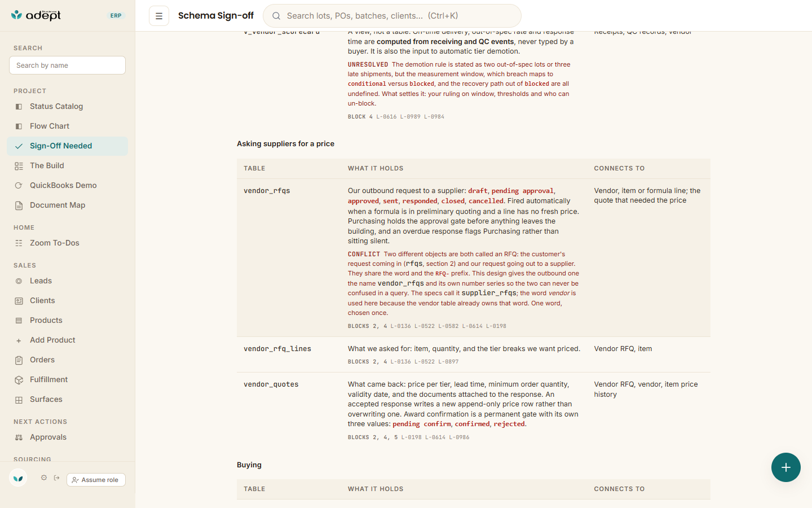
Task: Click the teal plus floating button
Action: (x=786, y=467)
